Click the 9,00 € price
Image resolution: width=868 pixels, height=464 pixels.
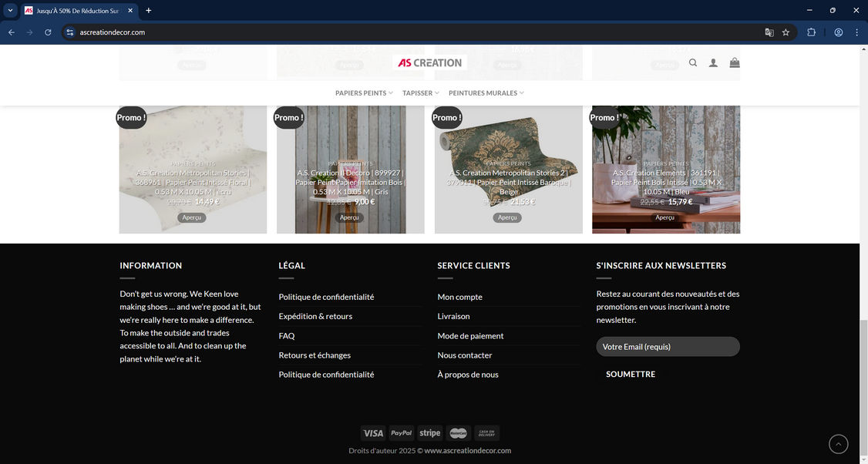(365, 201)
